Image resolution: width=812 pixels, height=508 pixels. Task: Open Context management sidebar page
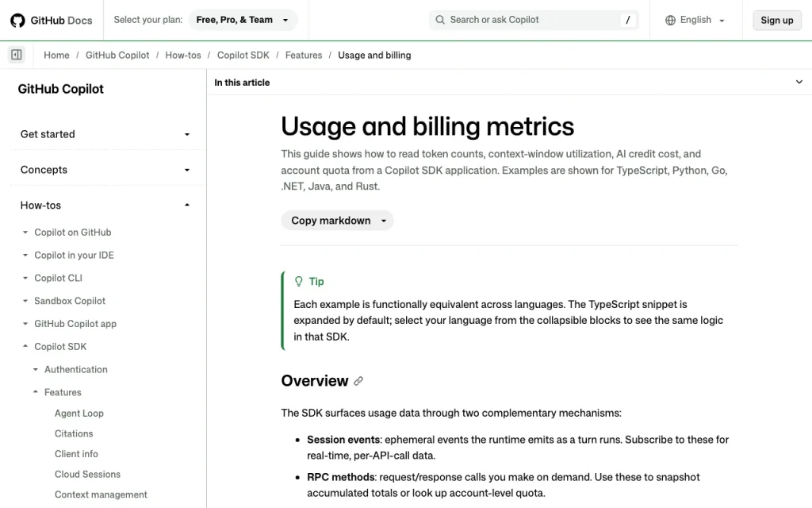(x=101, y=495)
